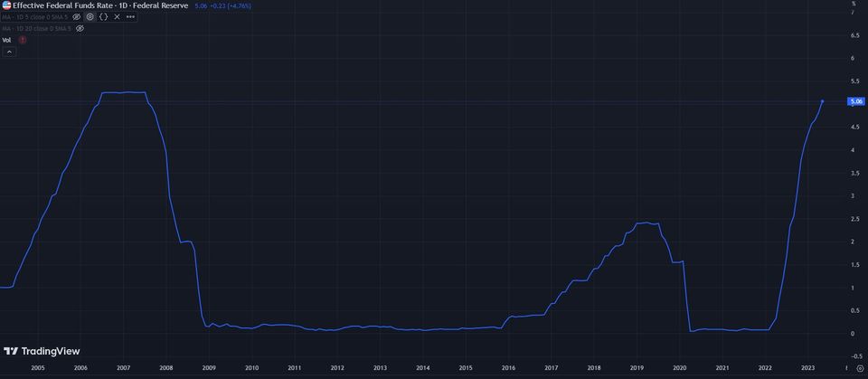Click the 2.5 level on price scale

point(853,219)
